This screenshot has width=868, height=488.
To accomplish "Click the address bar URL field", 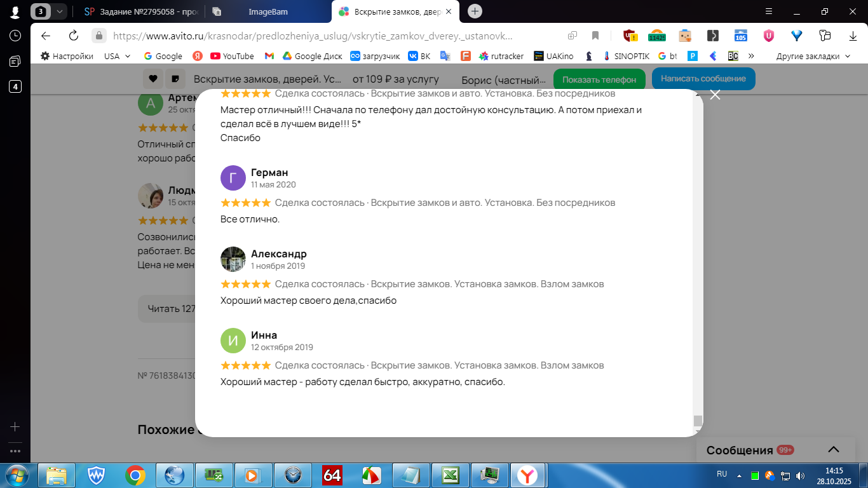I will click(x=330, y=36).
